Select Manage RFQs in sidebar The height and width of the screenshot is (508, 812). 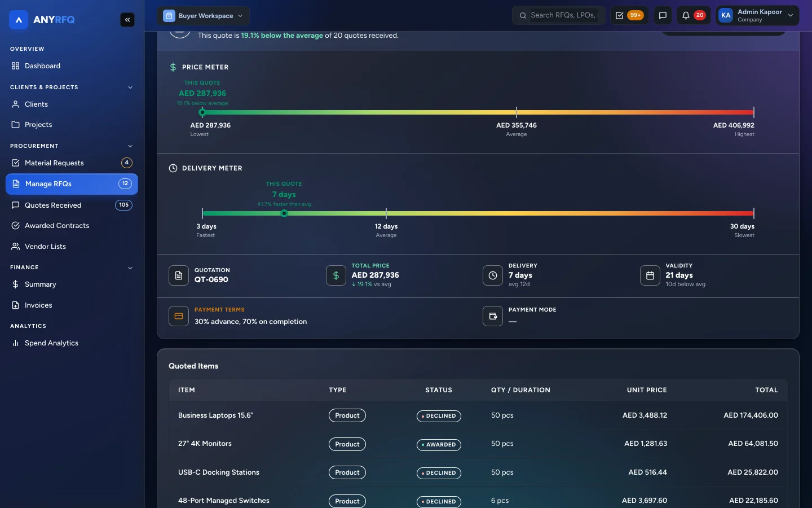(72, 184)
